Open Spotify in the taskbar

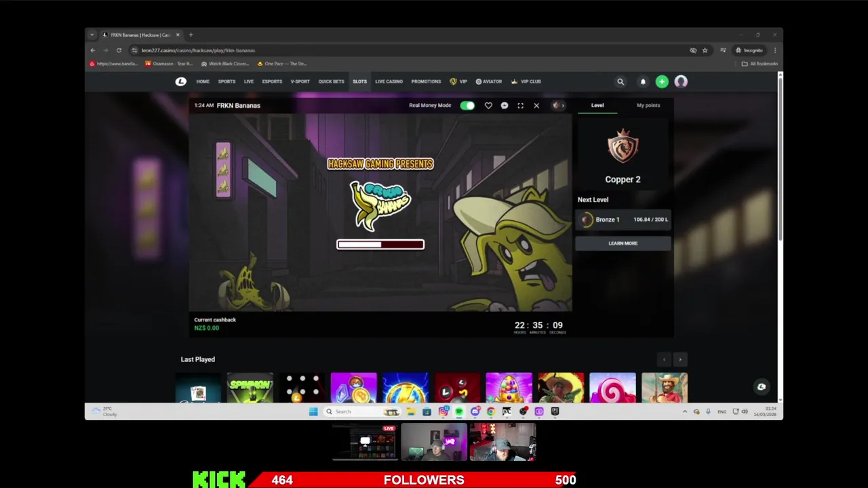click(459, 411)
